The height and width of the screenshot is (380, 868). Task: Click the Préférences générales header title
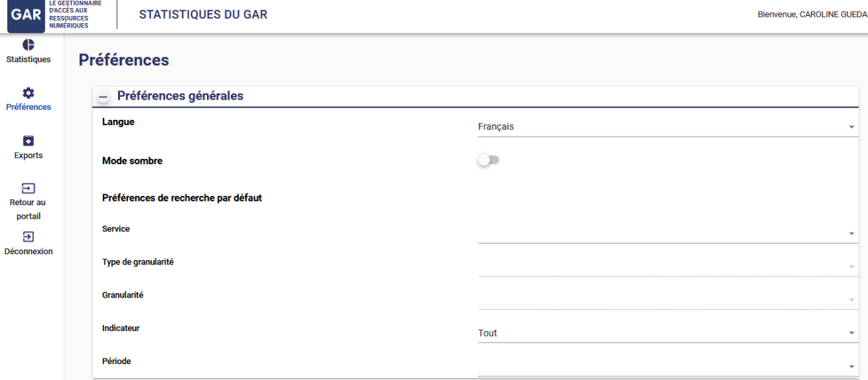[180, 95]
